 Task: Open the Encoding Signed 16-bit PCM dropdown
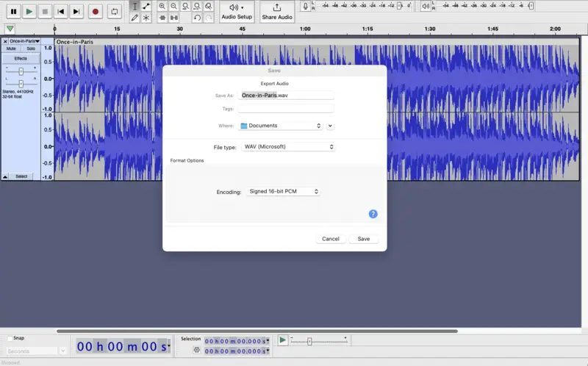coord(284,192)
